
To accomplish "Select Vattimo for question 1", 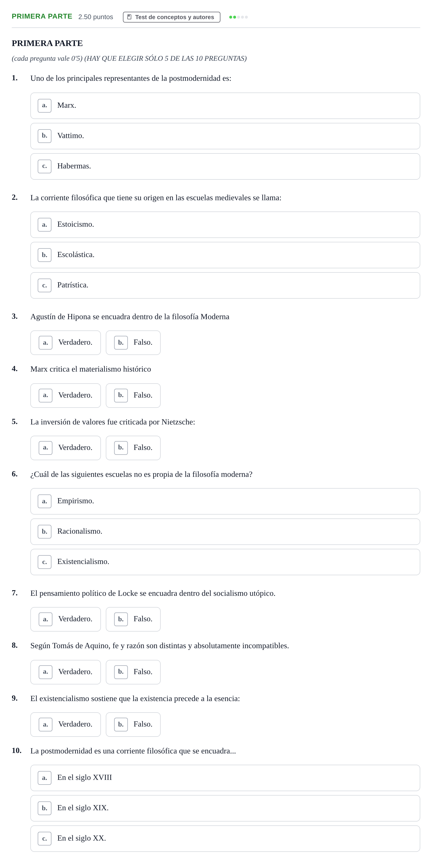I will pos(225,136).
